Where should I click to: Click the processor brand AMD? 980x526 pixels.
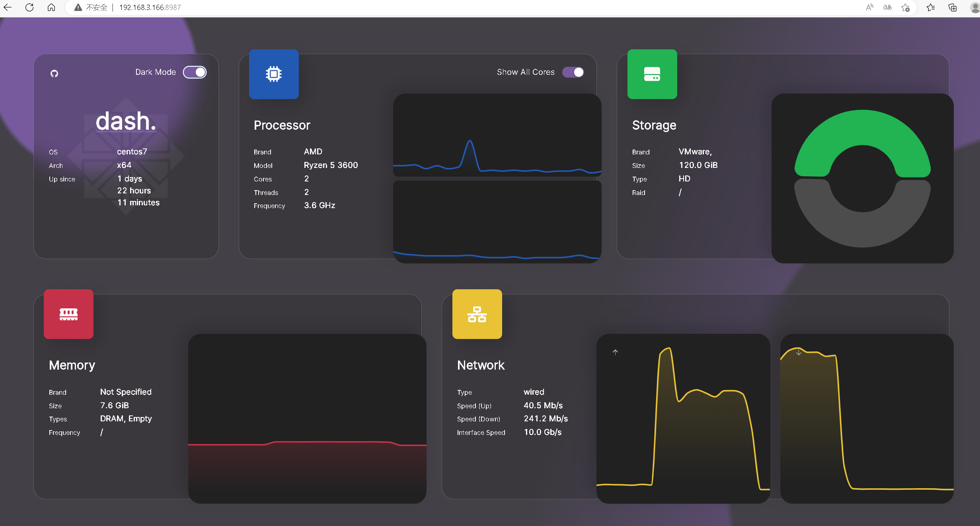point(313,152)
